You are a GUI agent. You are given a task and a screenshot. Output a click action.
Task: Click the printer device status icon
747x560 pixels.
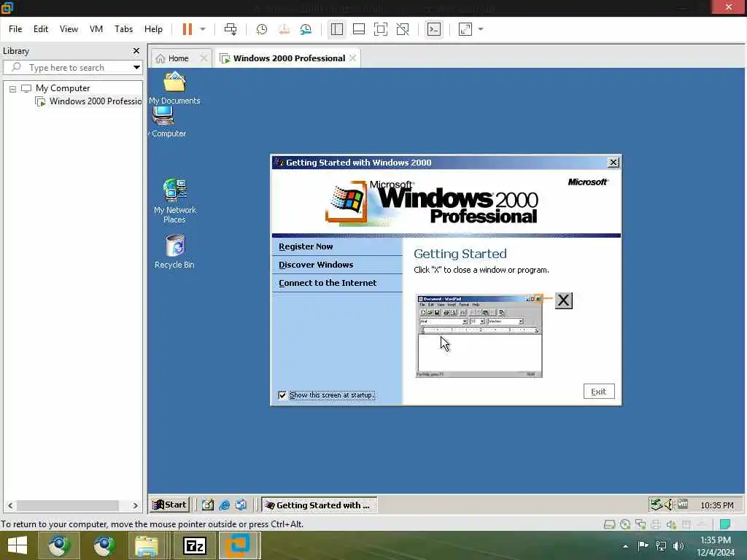(656, 525)
